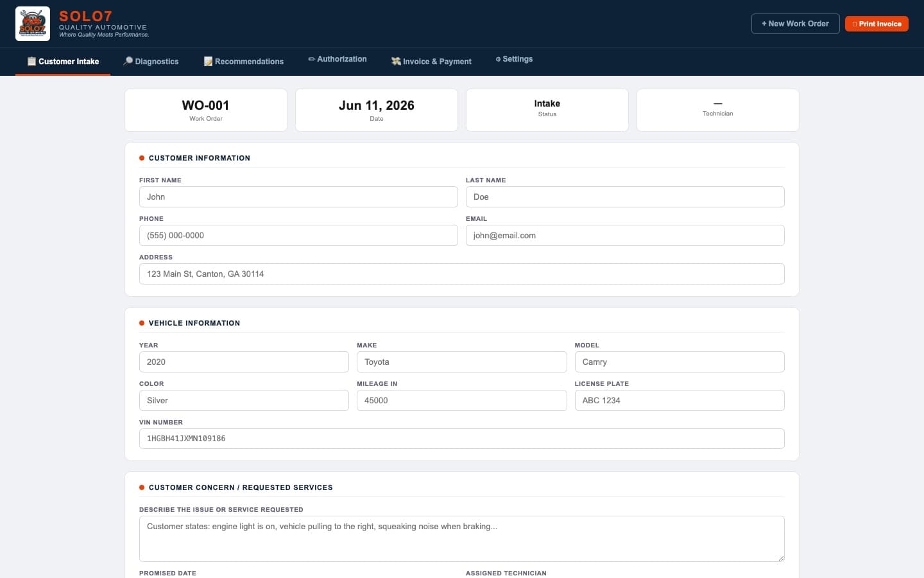Open the Settings tab

(514, 59)
